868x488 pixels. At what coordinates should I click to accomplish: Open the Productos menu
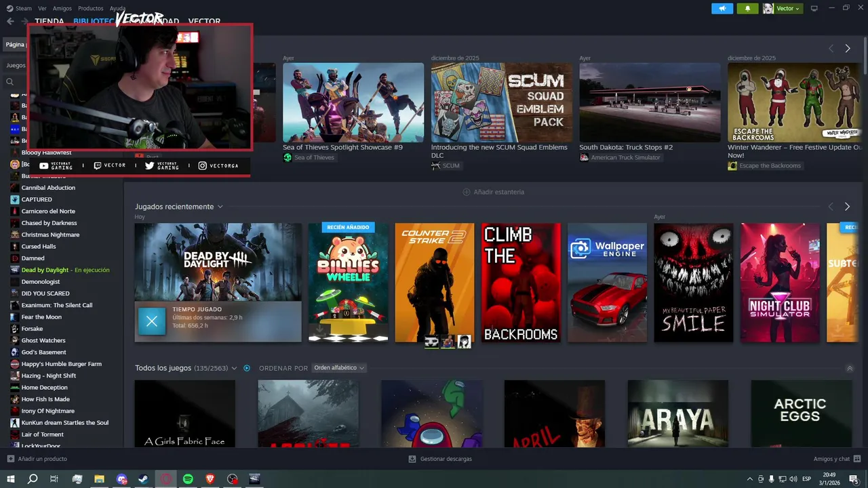tap(91, 8)
